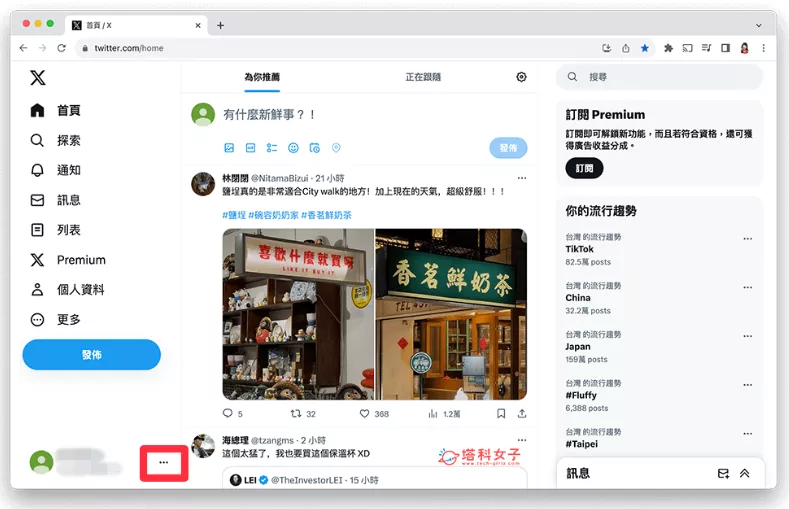Toggle bookmark star in address bar
This screenshot has width=789, height=509.
[x=645, y=48]
